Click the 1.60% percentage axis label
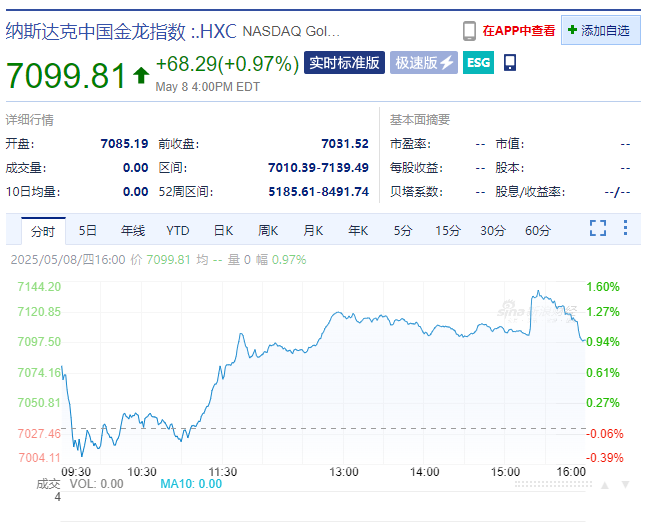The width and height of the screenshot is (646, 530). coord(603,287)
